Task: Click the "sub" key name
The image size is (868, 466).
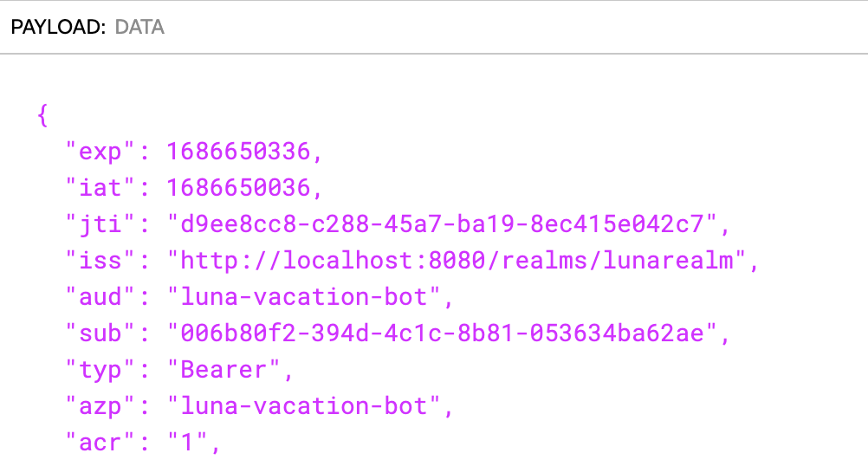Action: 100,333
